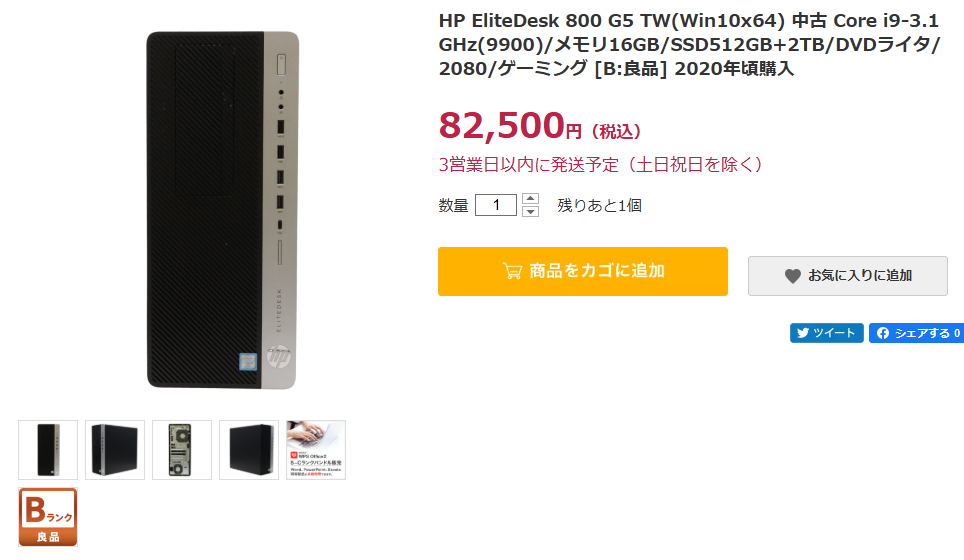This screenshot has height=560, width=964.
Task: Click the Twitter bird icon
Action: point(802,333)
